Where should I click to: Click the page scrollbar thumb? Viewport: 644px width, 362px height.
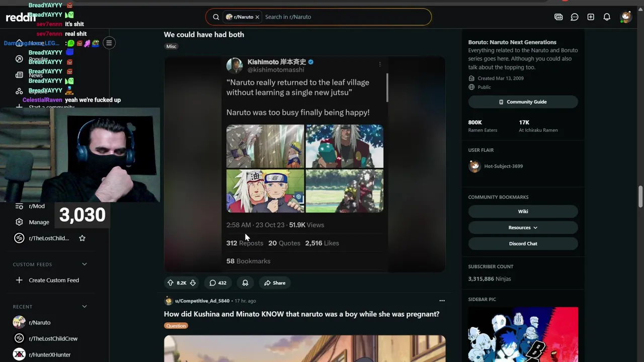tap(640, 196)
